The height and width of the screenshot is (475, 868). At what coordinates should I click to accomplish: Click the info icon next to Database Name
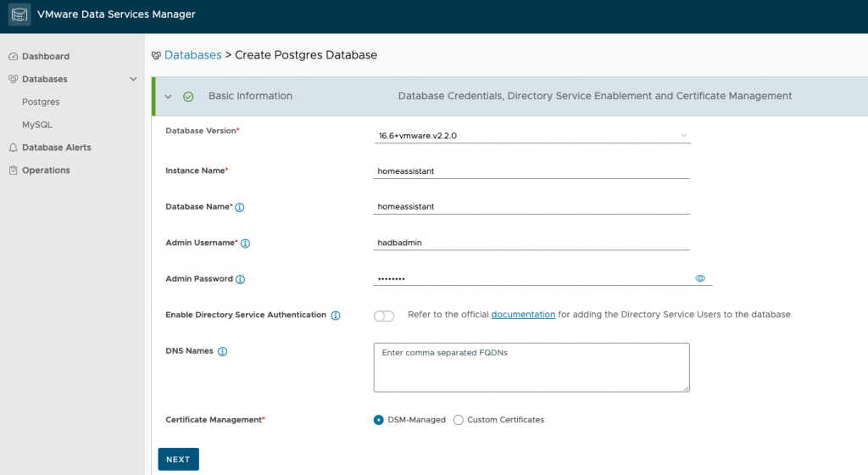point(240,208)
